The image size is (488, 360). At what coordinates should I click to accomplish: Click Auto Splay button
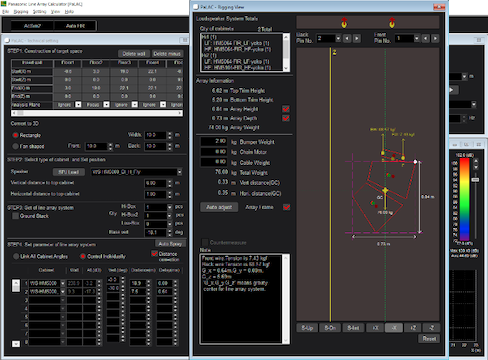170,244
